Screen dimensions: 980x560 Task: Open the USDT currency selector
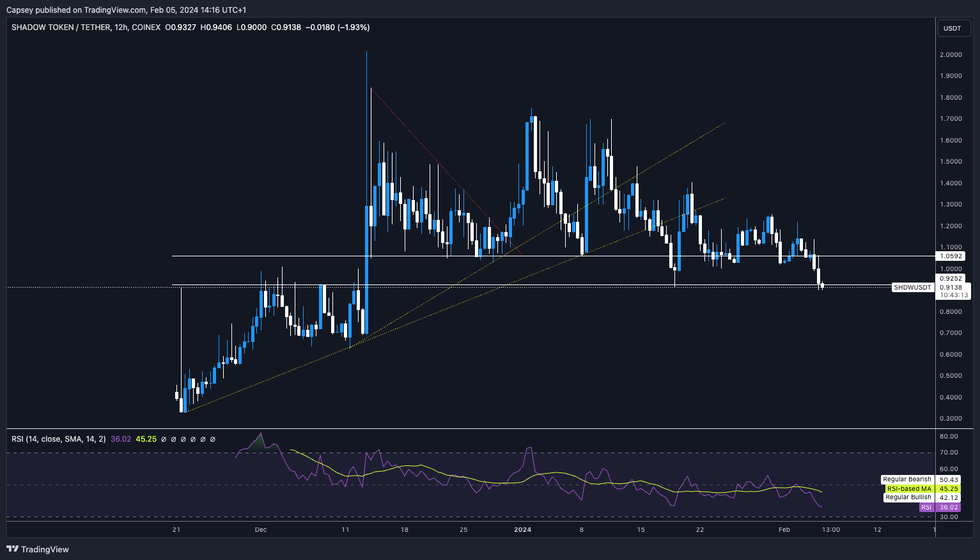pos(953,28)
